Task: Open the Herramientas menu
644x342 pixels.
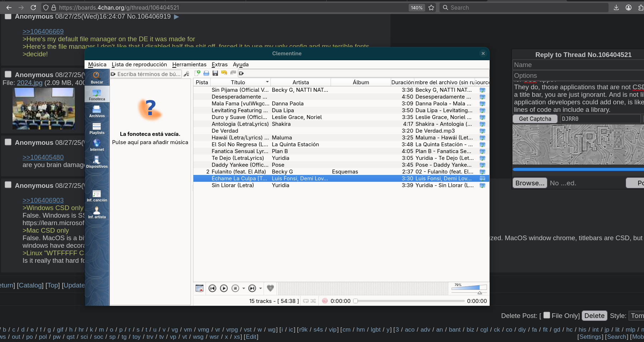Action: click(189, 65)
